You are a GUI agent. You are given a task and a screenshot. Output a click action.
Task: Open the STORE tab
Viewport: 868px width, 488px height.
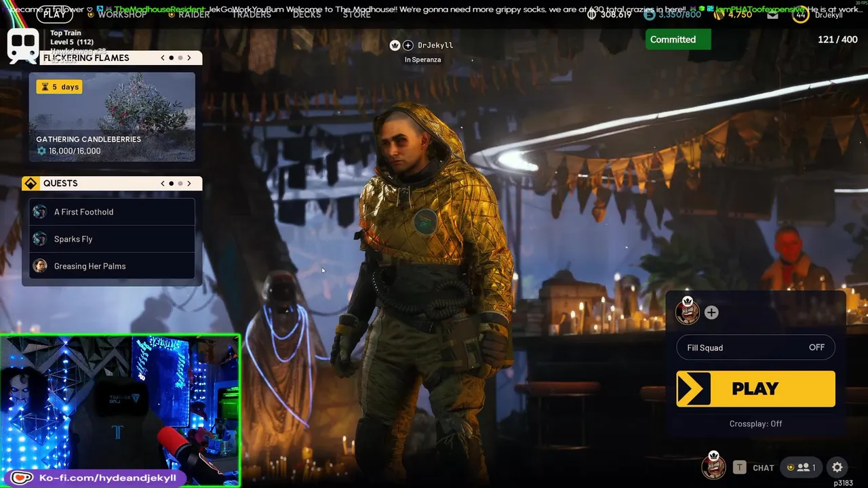pyautogui.click(x=357, y=14)
